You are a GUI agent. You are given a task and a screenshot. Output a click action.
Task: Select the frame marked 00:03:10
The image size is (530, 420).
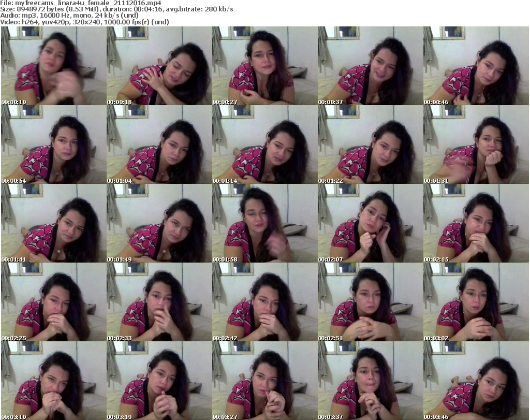click(53, 381)
